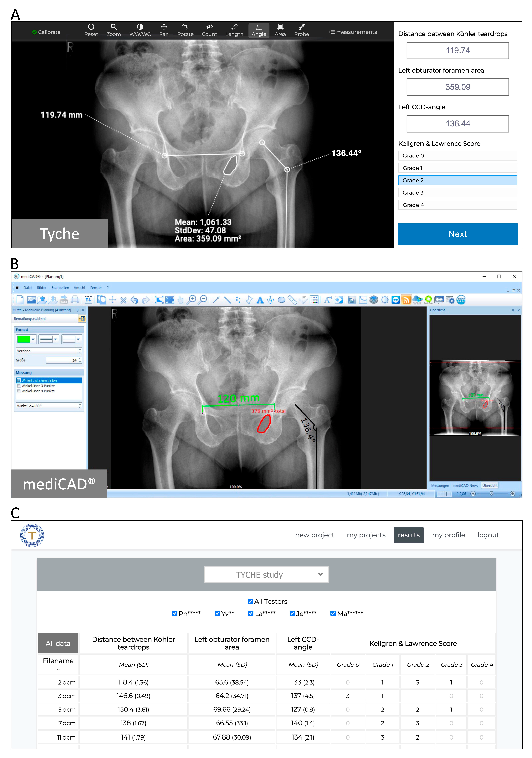Click the mediCAD print icon
532x758 pixels.
(75, 300)
